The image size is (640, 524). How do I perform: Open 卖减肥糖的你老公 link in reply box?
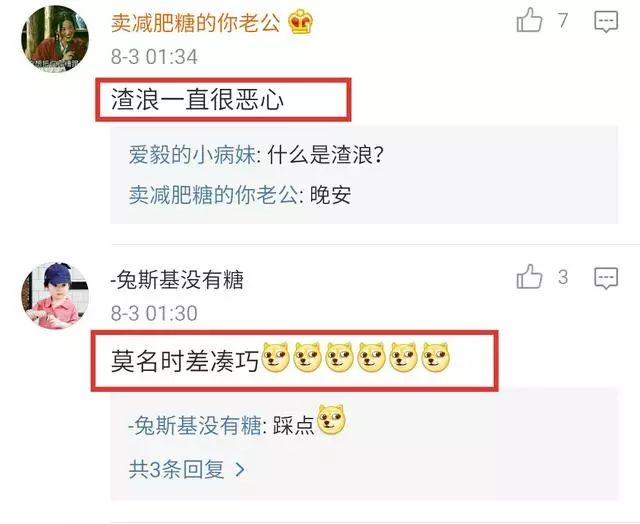click(213, 195)
